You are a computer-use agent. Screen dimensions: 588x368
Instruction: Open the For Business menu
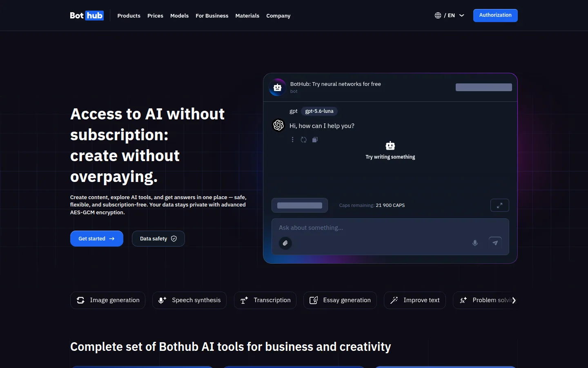pos(212,16)
